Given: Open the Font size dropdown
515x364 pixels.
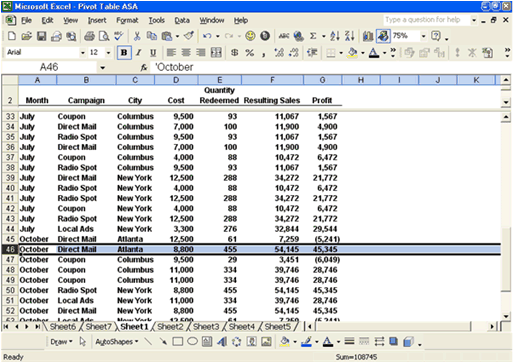Looking at the screenshot, I should 108,53.
